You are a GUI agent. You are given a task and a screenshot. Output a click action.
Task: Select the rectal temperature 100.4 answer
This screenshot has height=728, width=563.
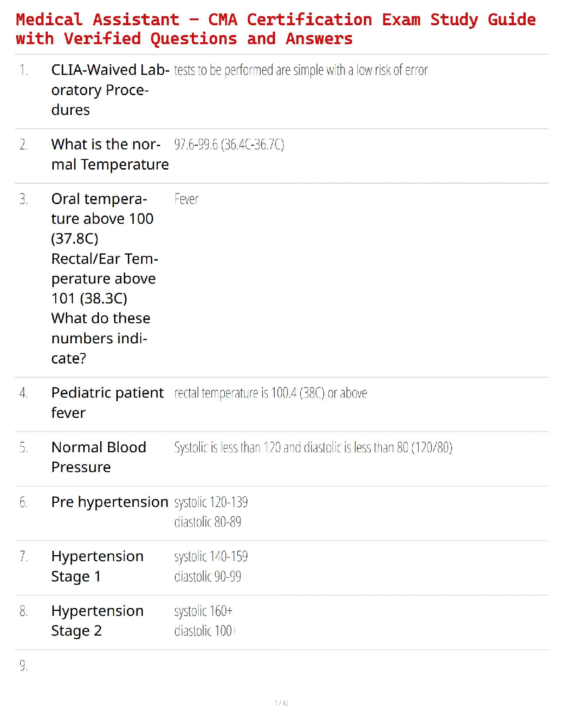coord(270,393)
